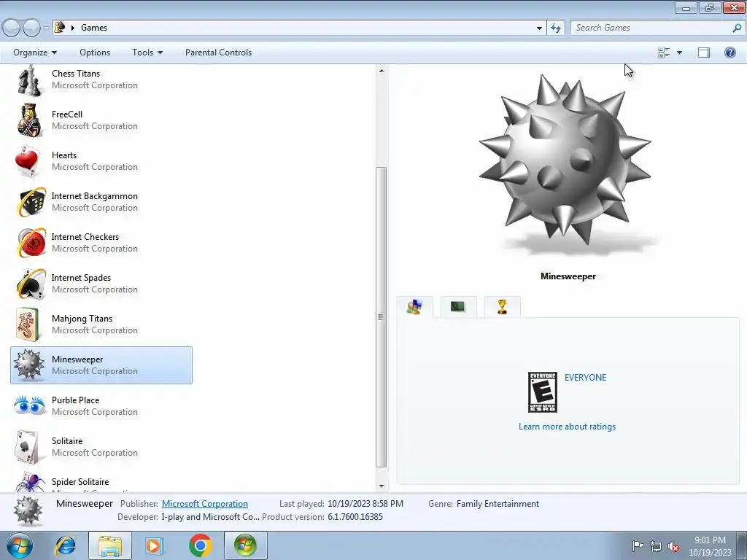The width and height of the screenshot is (747, 560).
Task: Open the Organize dropdown menu
Action: tap(35, 52)
